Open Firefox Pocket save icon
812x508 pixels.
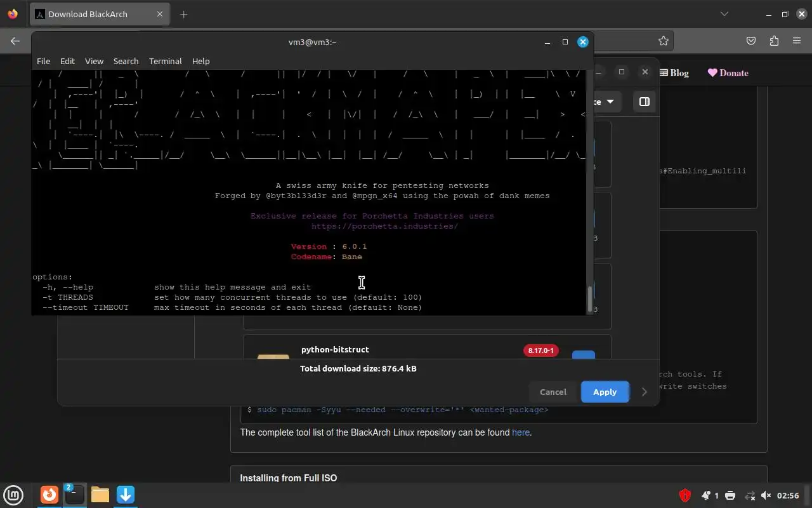[x=751, y=41]
